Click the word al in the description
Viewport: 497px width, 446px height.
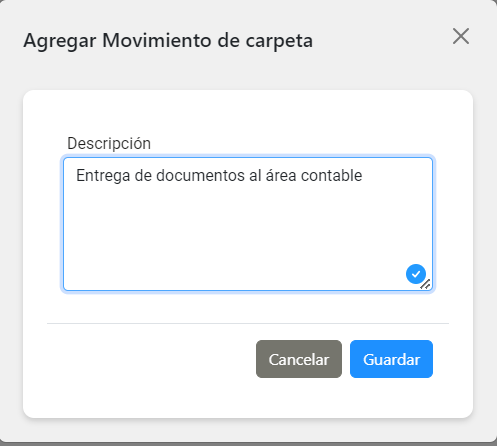point(255,175)
